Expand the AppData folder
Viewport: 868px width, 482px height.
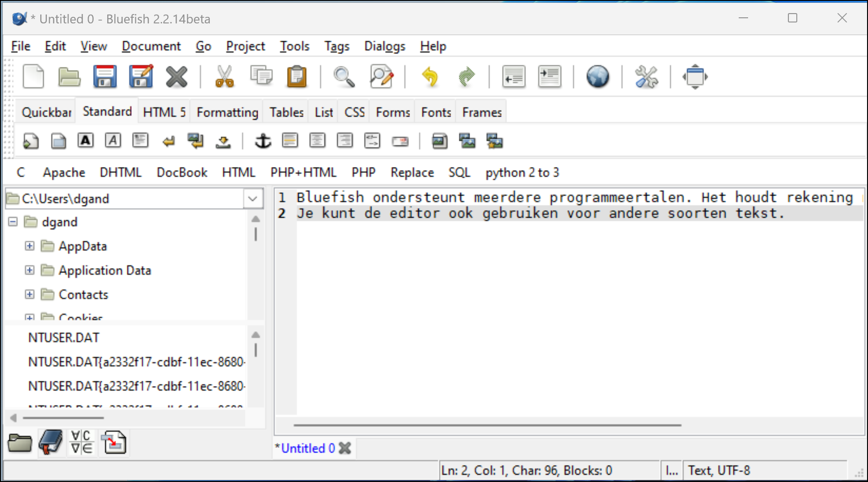pos(30,246)
